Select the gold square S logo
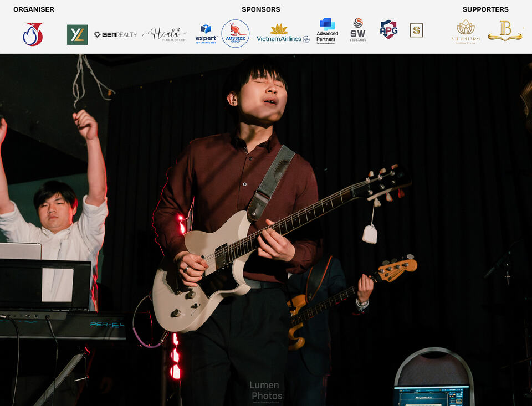532x406 pixels. click(x=416, y=30)
